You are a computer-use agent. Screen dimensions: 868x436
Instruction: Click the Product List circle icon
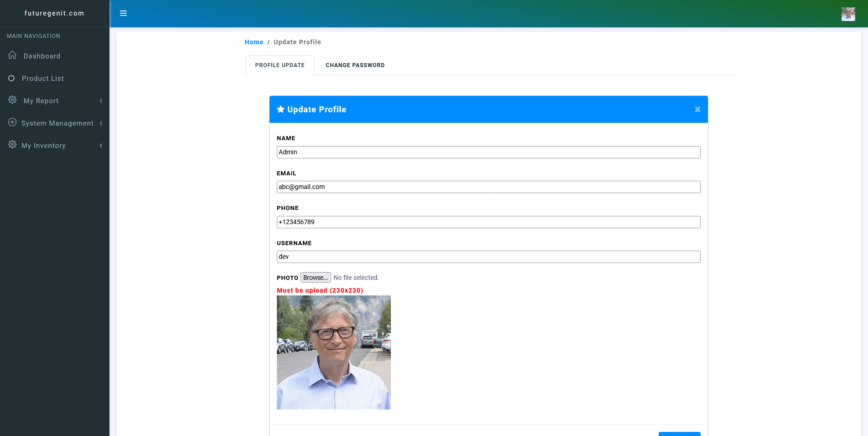11,78
